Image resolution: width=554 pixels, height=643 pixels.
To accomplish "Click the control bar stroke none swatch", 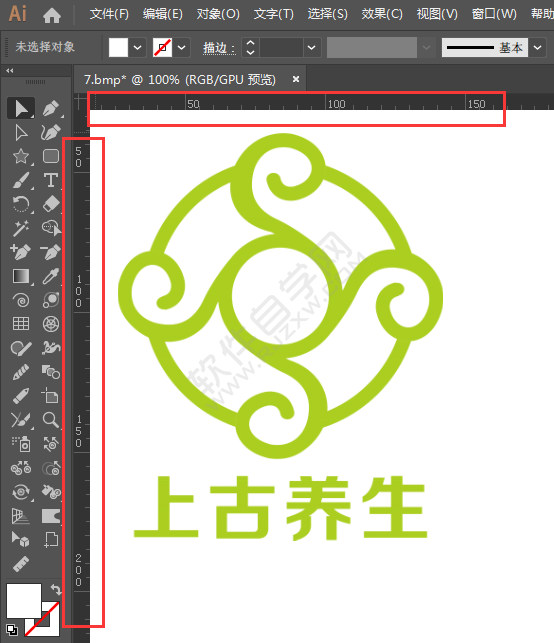I will (162, 48).
